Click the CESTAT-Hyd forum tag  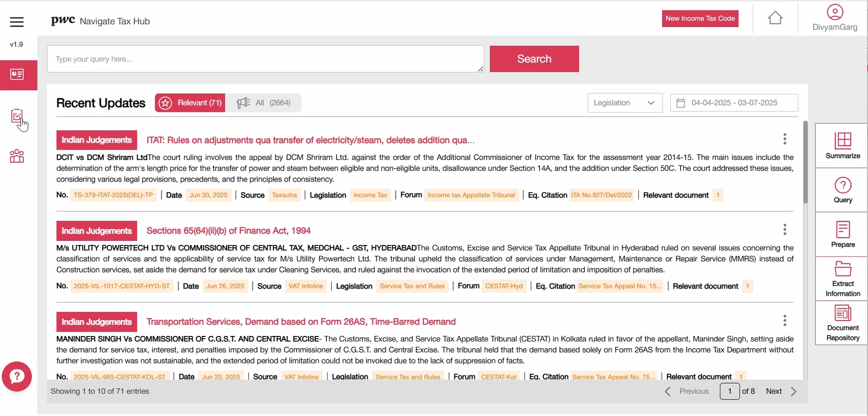pyautogui.click(x=504, y=286)
